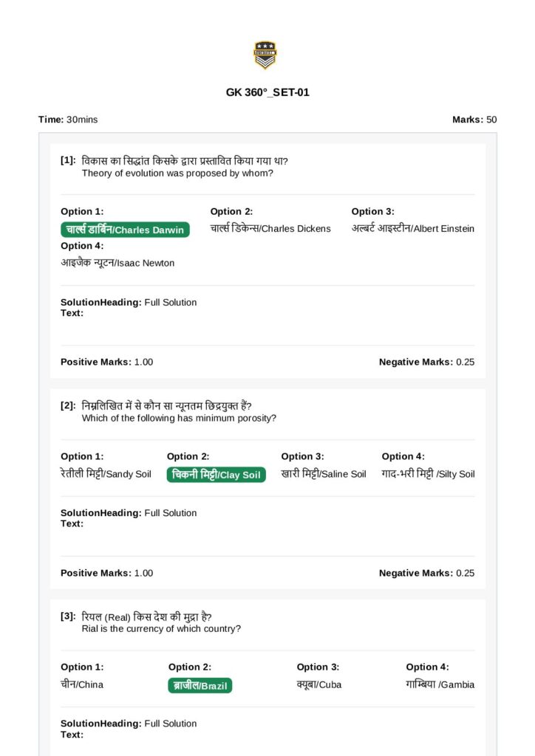This screenshot has height=756, width=535.
Task: Choose the Cuba option
Action: click(319, 684)
